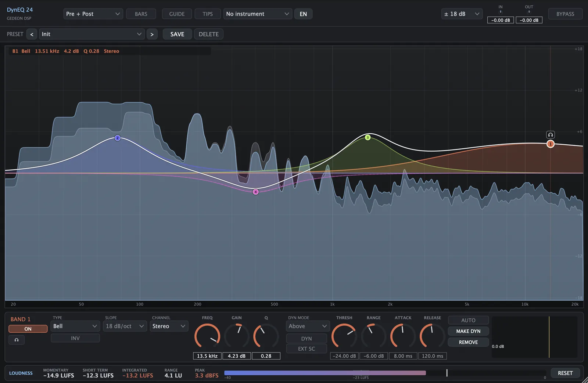This screenshot has width=588, height=383.
Task: Click the MAKE DYN button
Action: click(x=468, y=331)
